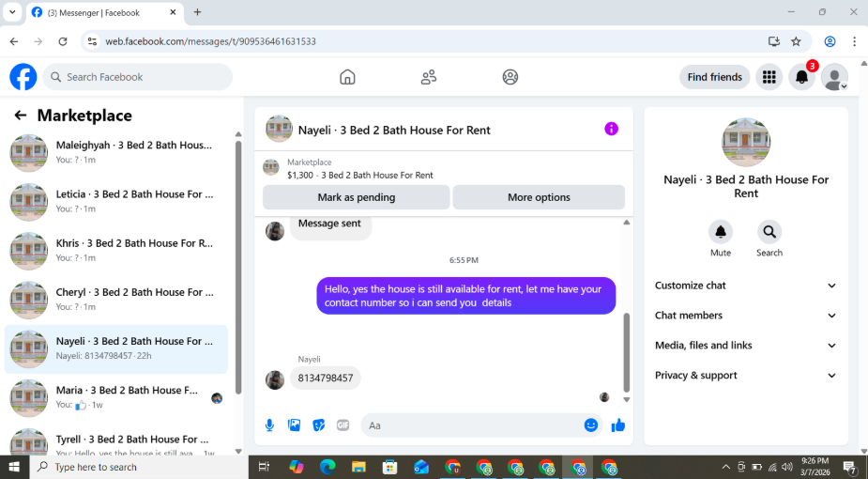Choose a GIF icon

(343, 425)
